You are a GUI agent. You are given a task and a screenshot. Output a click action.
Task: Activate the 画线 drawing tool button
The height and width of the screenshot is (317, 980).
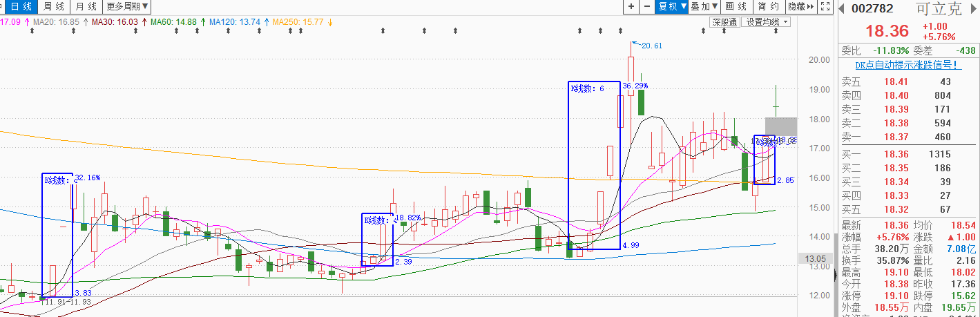coord(737,7)
